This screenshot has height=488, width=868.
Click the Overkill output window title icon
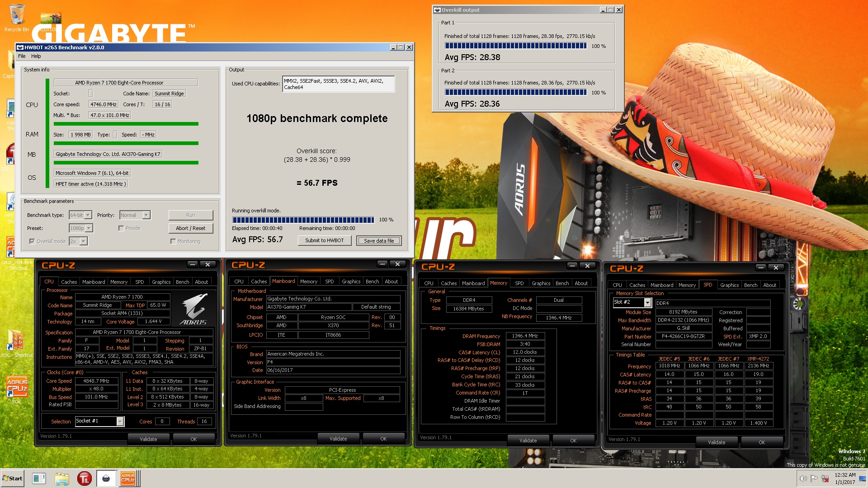tap(437, 10)
